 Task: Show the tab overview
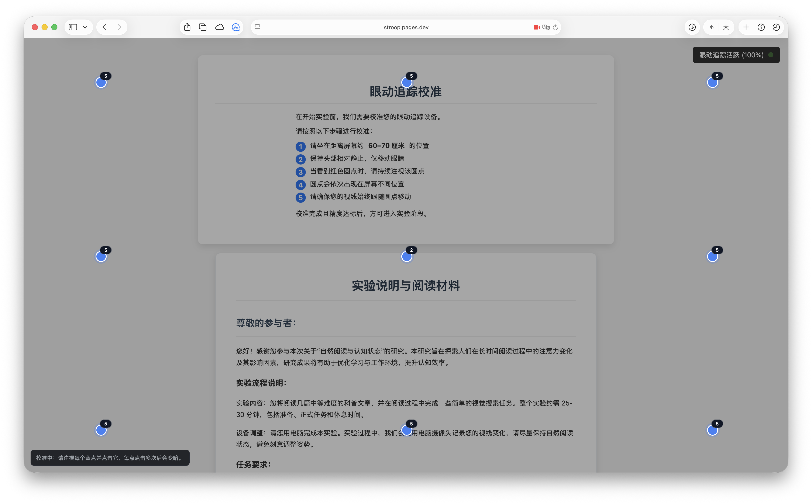(x=203, y=27)
